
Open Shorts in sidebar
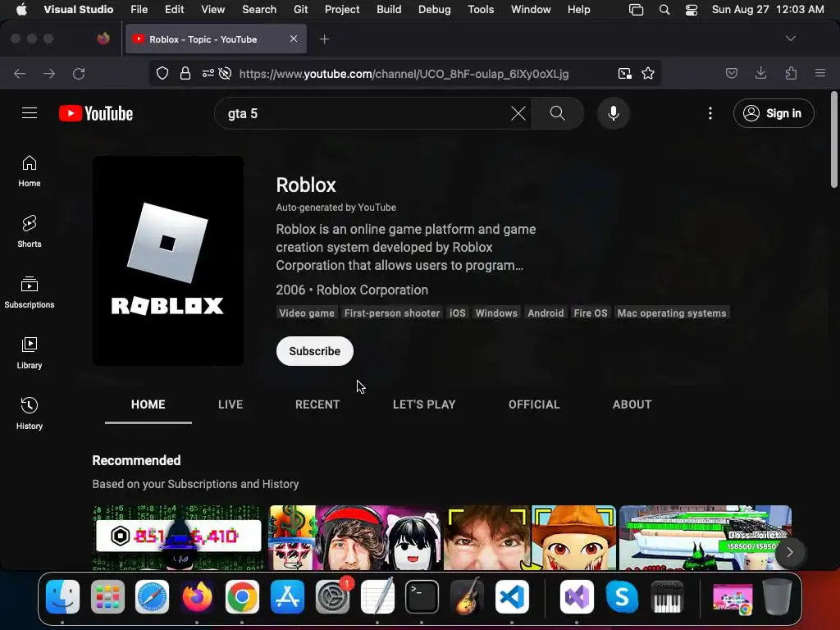coord(30,231)
